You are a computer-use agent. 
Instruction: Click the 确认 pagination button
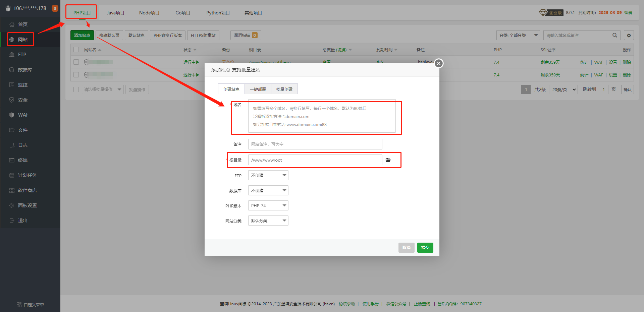pos(628,89)
